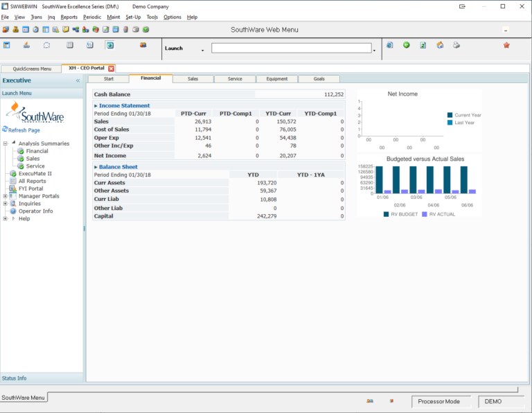Toggle the Income Statement section triangle
Viewport: 532px width, 413px height.
point(96,106)
